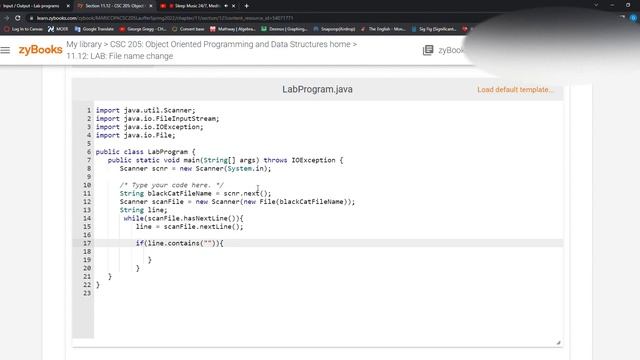Open the MOER bookmark

click(x=58, y=29)
